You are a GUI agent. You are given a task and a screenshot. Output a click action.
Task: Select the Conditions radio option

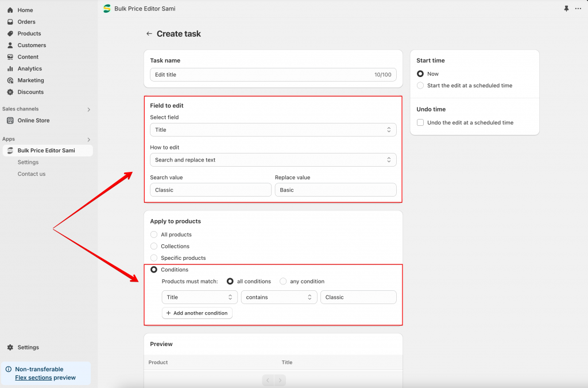click(x=154, y=270)
